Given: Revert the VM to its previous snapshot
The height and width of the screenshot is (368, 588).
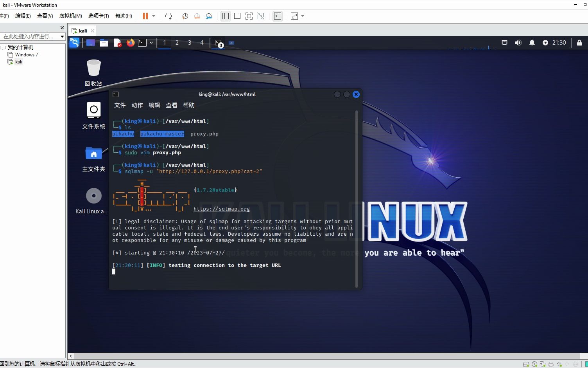Looking at the screenshot, I should 197,16.
